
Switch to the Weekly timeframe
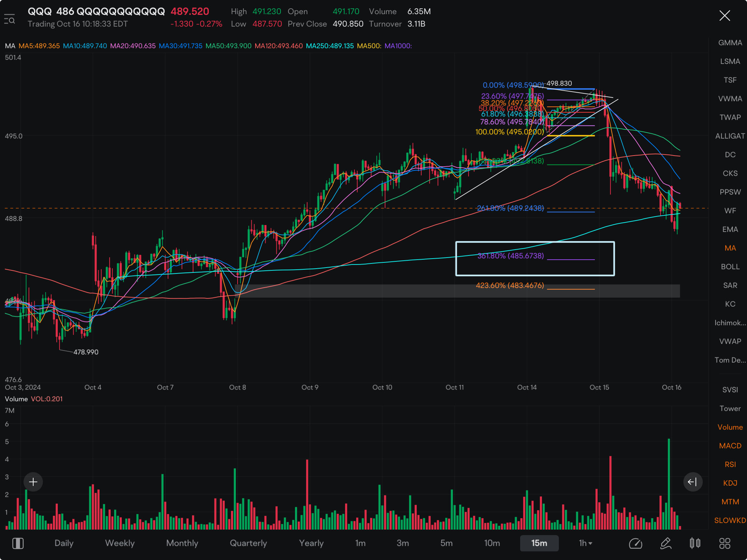120,543
